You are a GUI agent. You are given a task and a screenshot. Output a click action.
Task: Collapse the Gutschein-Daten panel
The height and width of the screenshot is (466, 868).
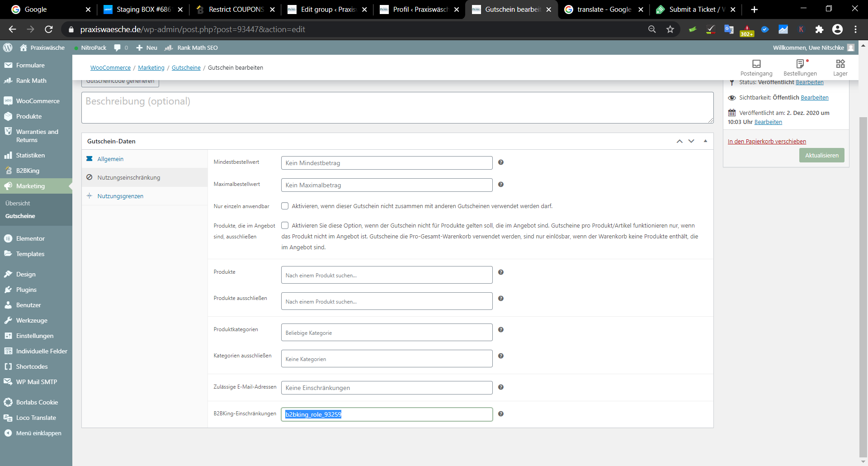pos(705,141)
